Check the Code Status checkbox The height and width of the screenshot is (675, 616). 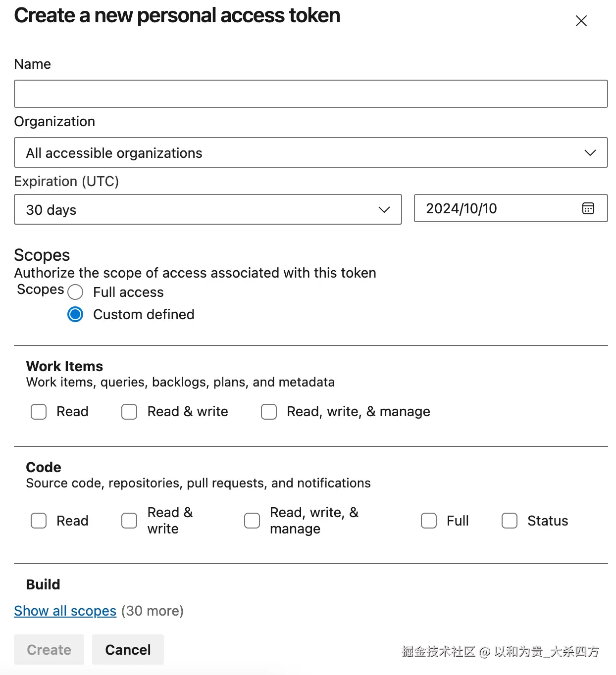(x=510, y=521)
